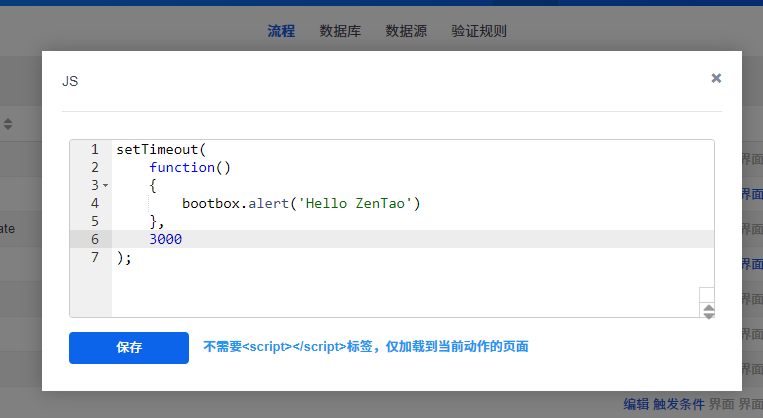Click the 3000 value in the editor

click(x=166, y=240)
